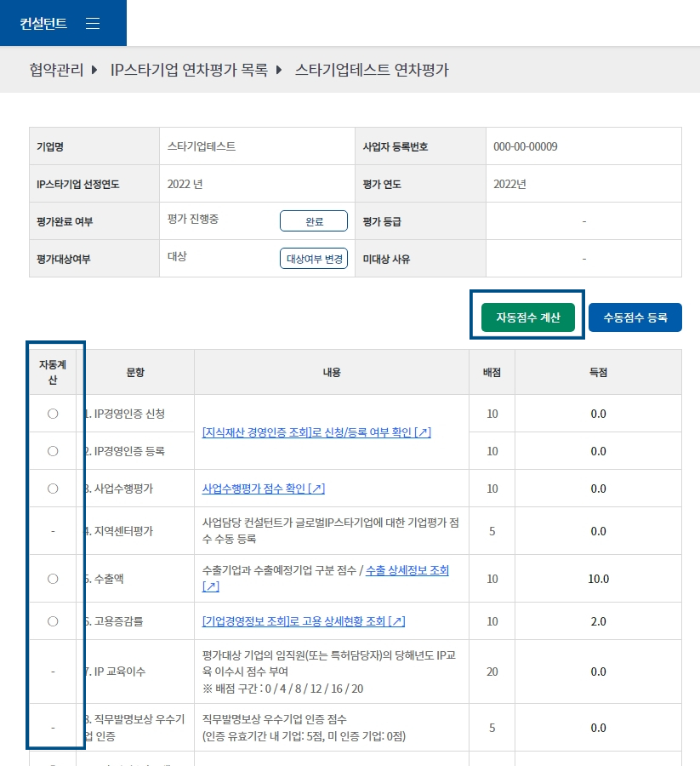This screenshot has height=766, width=700.
Task: Select the circle in the 5. 수출액 row
Action: coord(53,579)
